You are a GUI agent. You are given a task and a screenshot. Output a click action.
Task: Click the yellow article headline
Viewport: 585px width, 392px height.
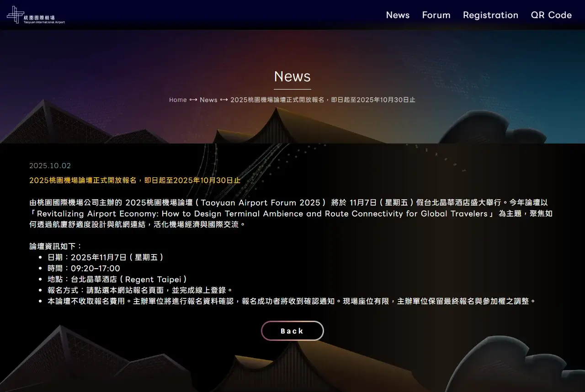pyautogui.click(x=135, y=180)
